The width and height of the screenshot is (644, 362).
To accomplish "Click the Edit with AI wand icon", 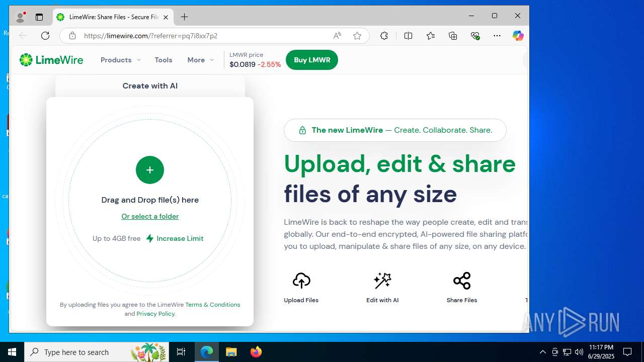I will [x=382, y=281].
